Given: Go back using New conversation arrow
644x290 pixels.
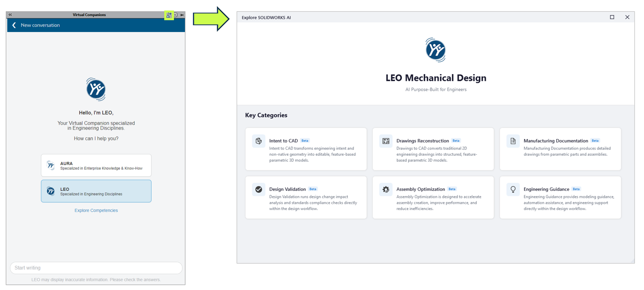Looking at the screenshot, I should click(14, 25).
